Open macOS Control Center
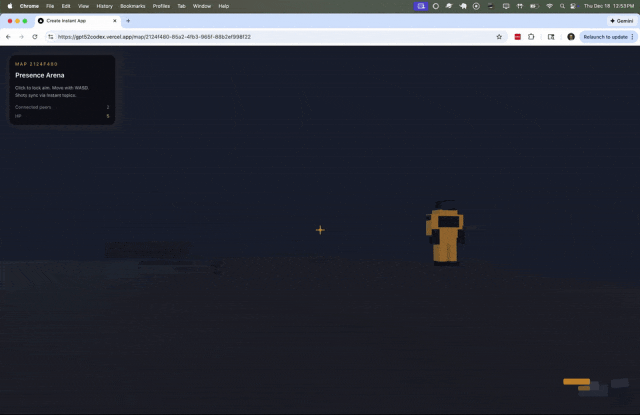The width and height of the screenshot is (640, 415). 573,6
